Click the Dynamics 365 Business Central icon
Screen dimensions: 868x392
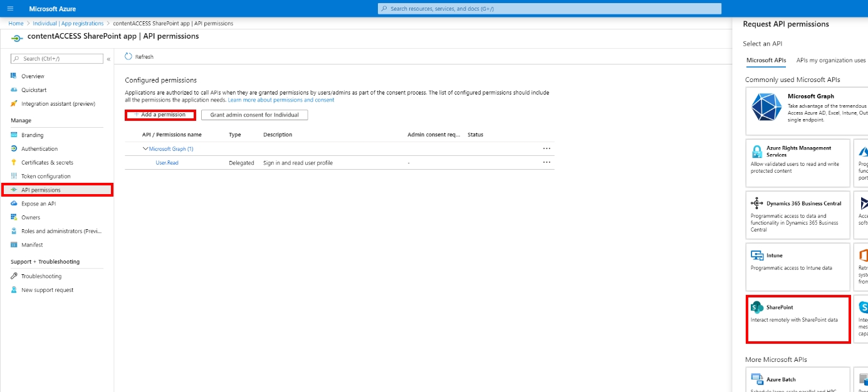(756, 204)
